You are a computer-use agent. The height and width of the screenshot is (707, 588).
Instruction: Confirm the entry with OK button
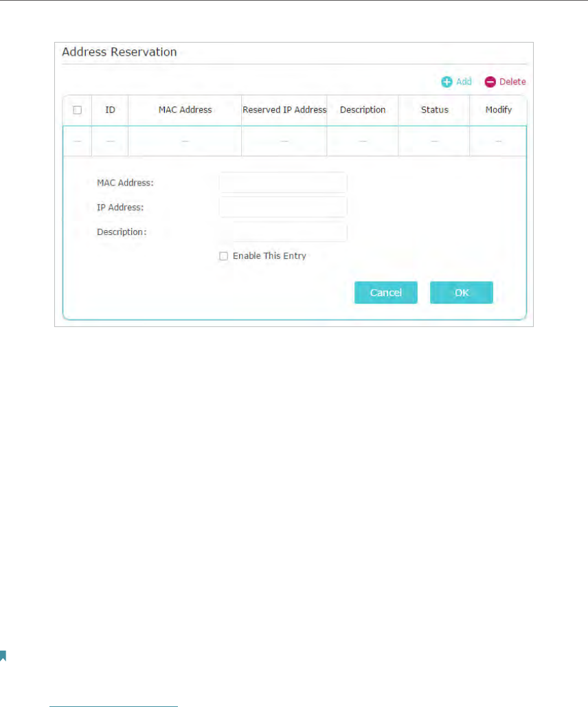(x=462, y=293)
